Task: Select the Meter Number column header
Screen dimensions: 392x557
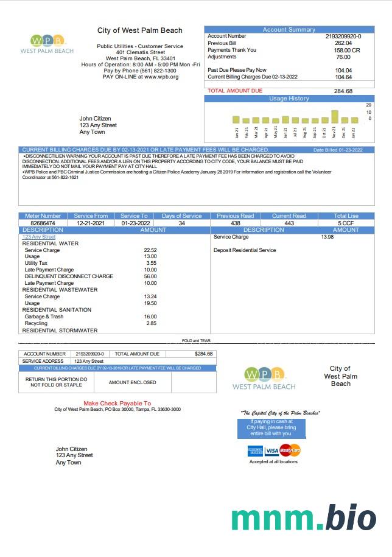Action: 42,215
